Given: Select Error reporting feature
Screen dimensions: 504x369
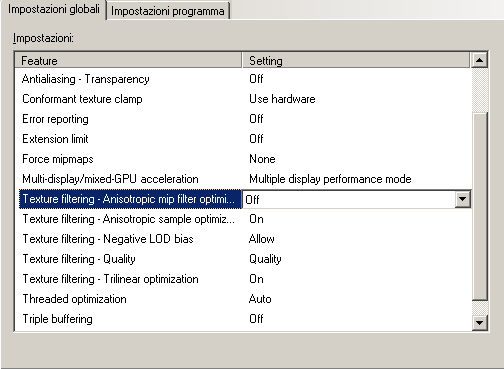Looking at the screenshot, I should 55,119.
